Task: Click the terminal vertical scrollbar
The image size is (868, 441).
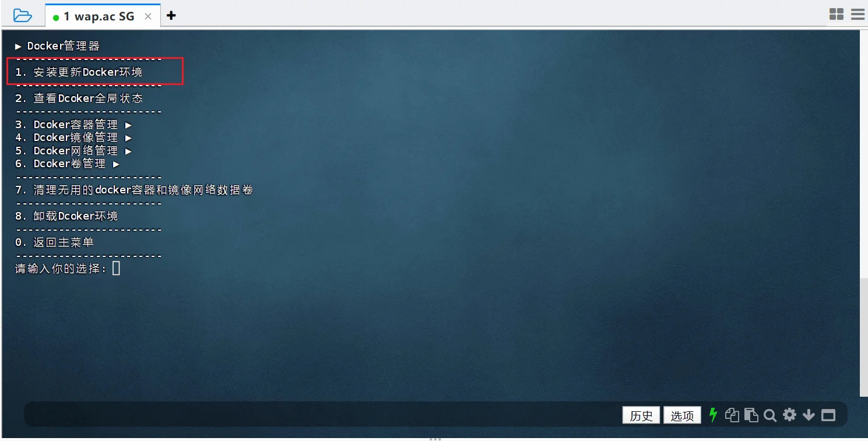Action: (x=863, y=337)
